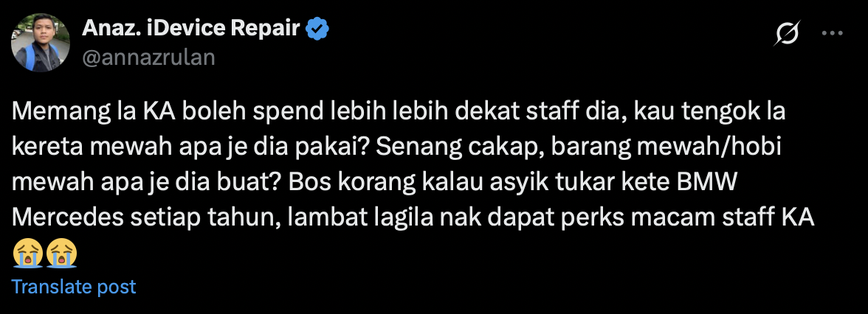Open Anaz's profile picture avatar
The image size is (868, 314).
pyautogui.click(x=41, y=43)
